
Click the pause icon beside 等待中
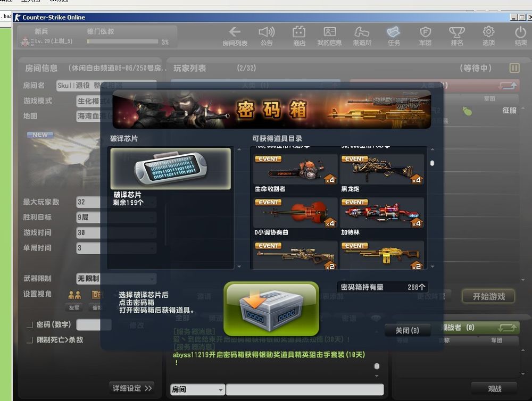click(x=514, y=68)
